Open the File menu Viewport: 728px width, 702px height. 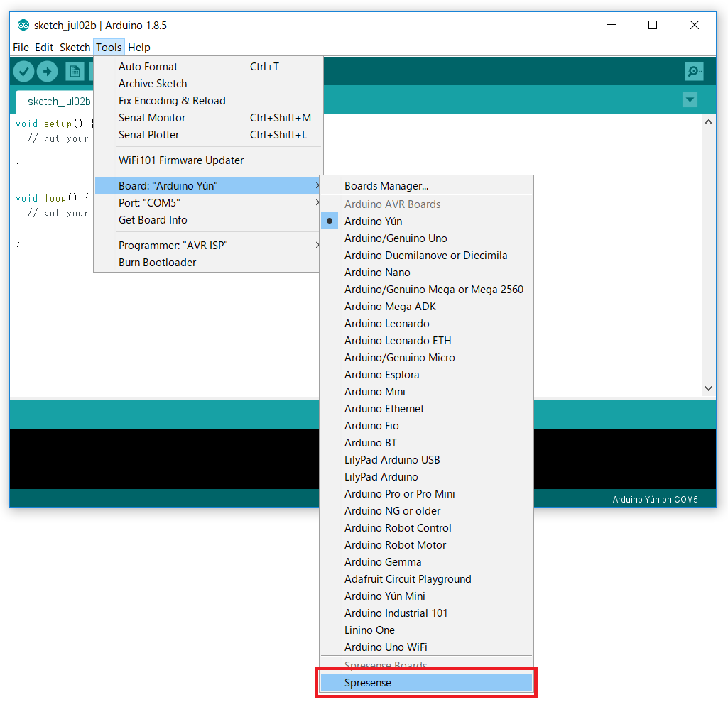tap(21, 48)
